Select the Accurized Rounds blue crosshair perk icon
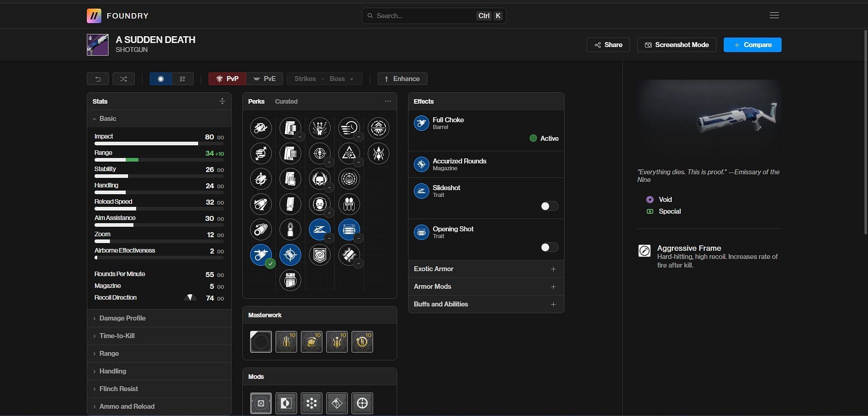The image size is (868, 416). [x=290, y=255]
